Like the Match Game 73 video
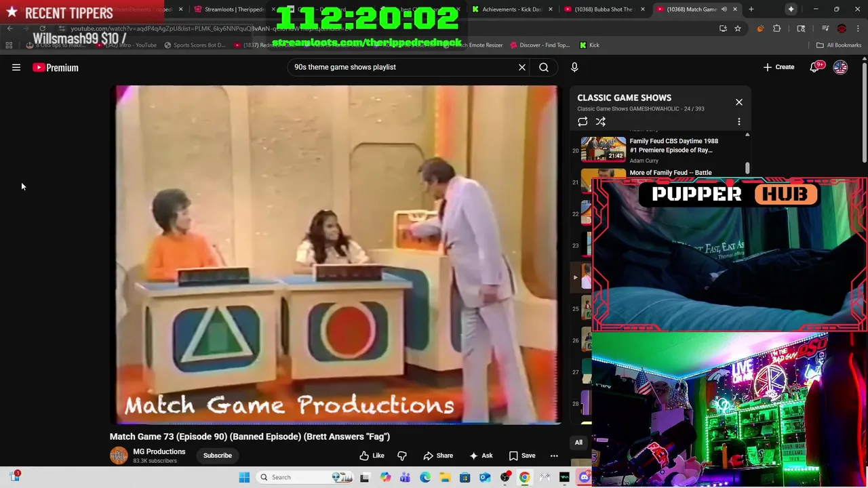 coord(372,455)
